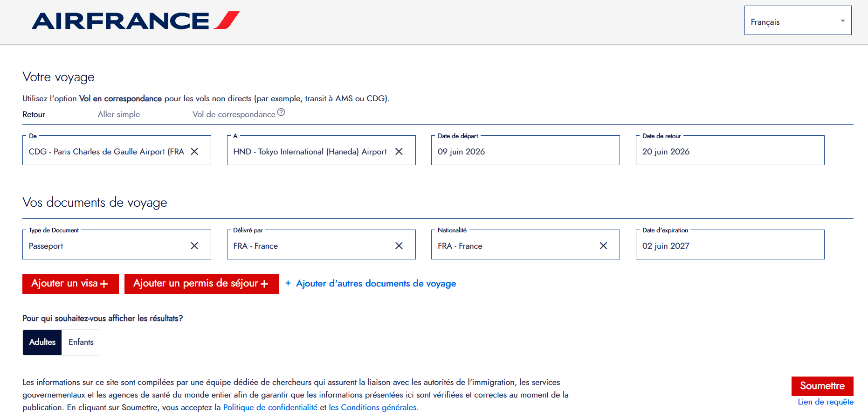Select Adultes results toggle
Screen dimensions: 868x419
coord(42,342)
